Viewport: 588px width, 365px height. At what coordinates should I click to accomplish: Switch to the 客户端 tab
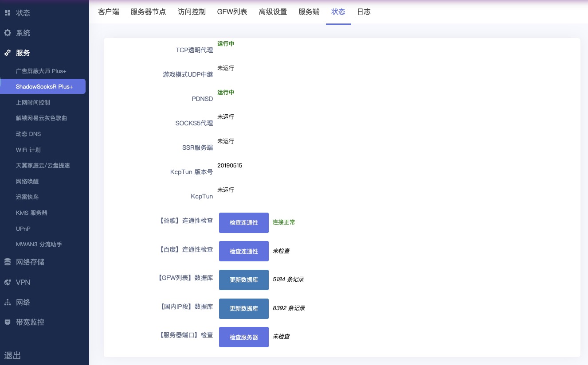click(109, 12)
